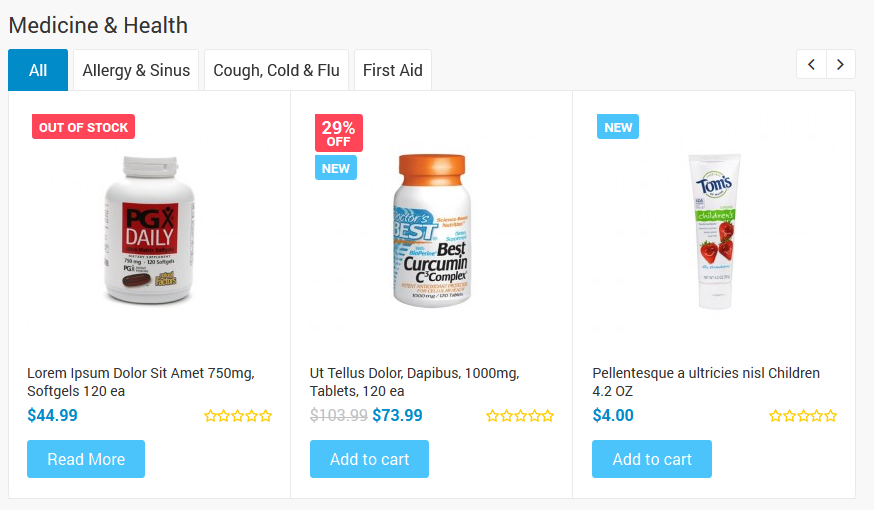Click NEW badge on Tom's toothpaste
This screenshot has width=874, height=510.
click(x=618, y=127)
